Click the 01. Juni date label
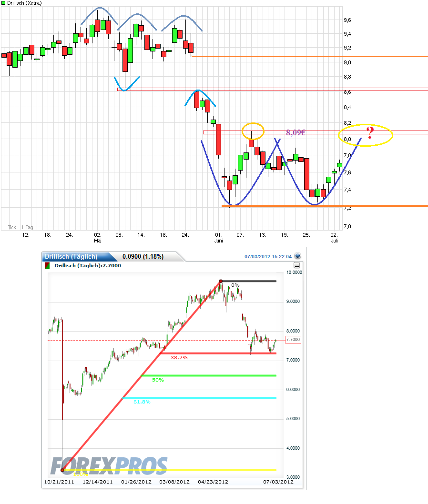 coord(219,238)
